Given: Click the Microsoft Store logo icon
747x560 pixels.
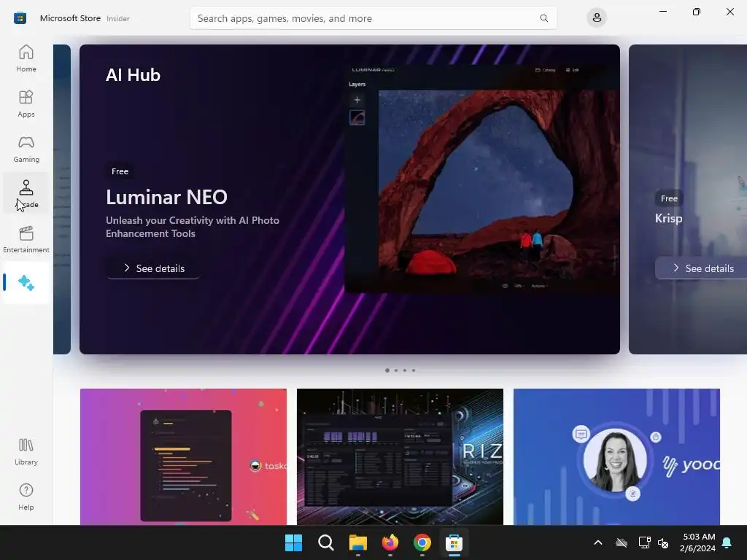Looking at the screenshot, I should point(20,18).
